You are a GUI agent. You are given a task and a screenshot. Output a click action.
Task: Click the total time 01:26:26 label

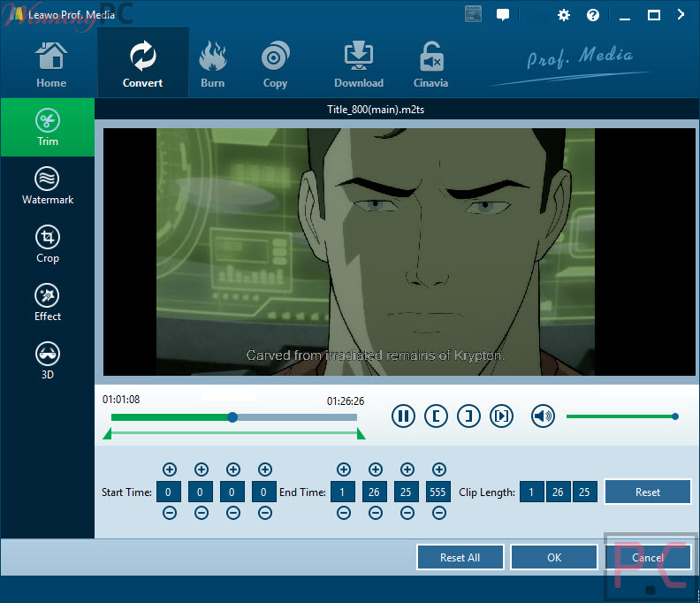pyautogui.click(x=346, y=401)
